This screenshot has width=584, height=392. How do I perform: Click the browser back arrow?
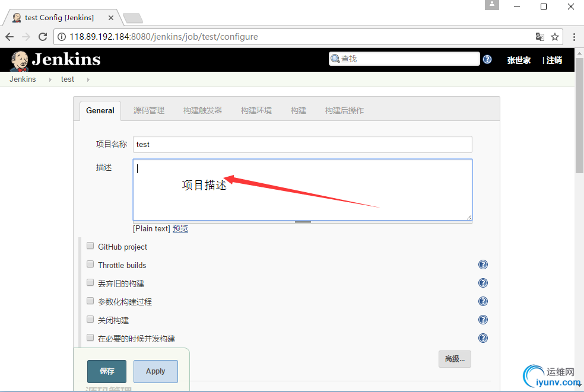[x=9, y=37]
